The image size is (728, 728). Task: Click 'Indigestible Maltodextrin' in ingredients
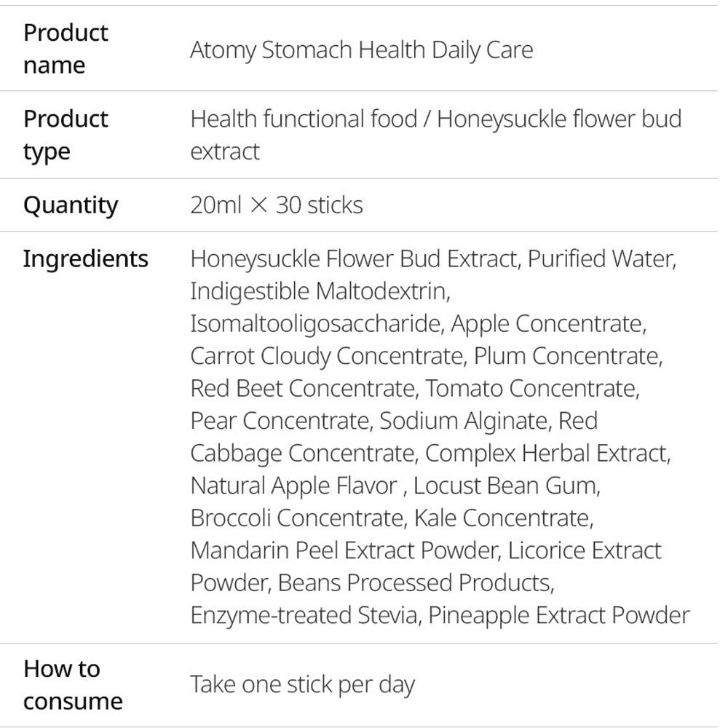click(x=319, y=291)
